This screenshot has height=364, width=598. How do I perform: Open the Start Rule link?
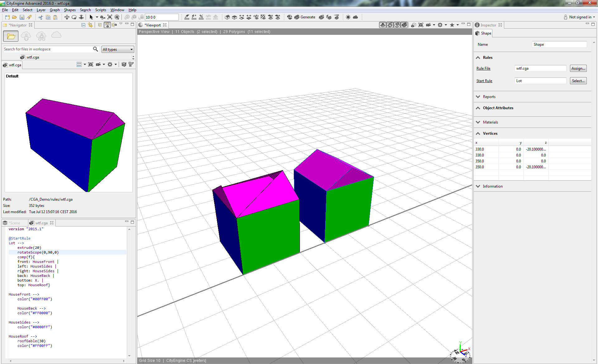tap(484, 81)
